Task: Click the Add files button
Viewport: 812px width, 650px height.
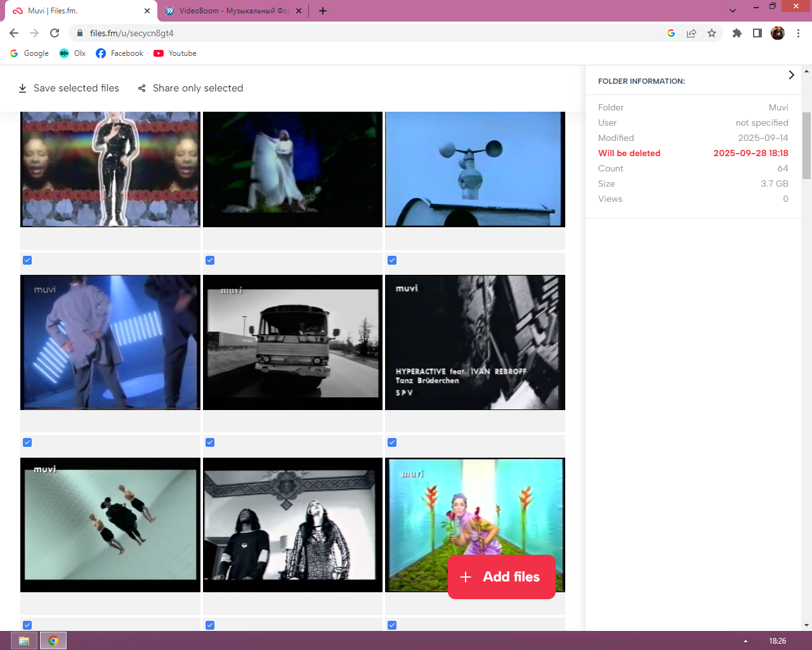Action: click(x=501, y=576)
